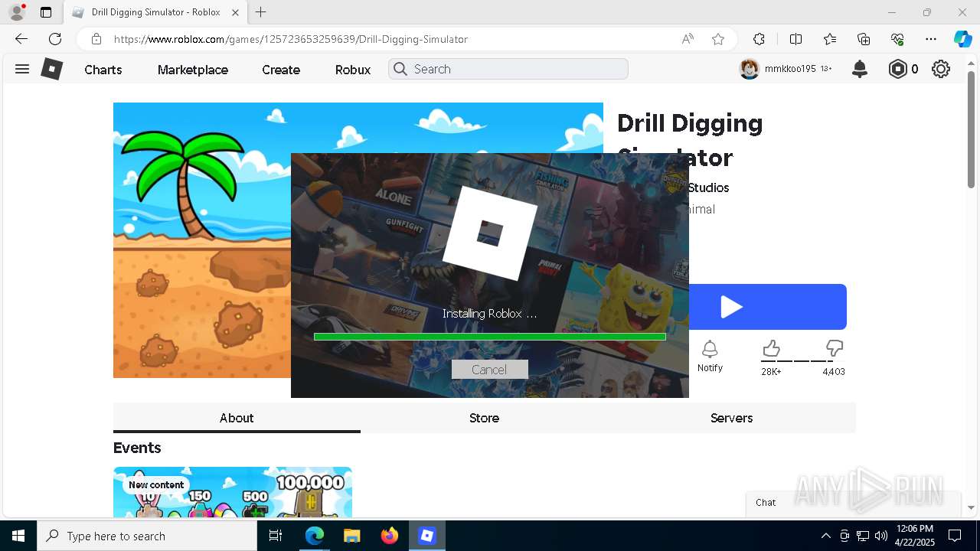Click the Roblox search field
Viewport: 980px width, 551px height.
point(508,69)
